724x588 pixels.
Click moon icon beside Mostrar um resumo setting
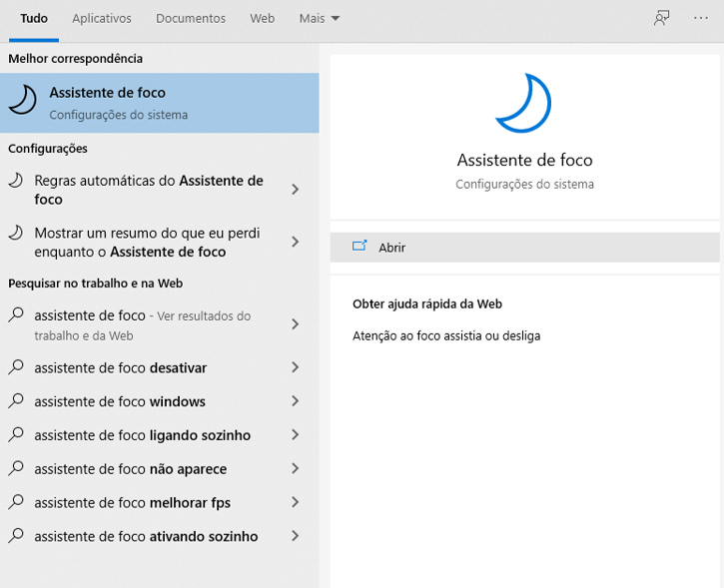point(16,233)
